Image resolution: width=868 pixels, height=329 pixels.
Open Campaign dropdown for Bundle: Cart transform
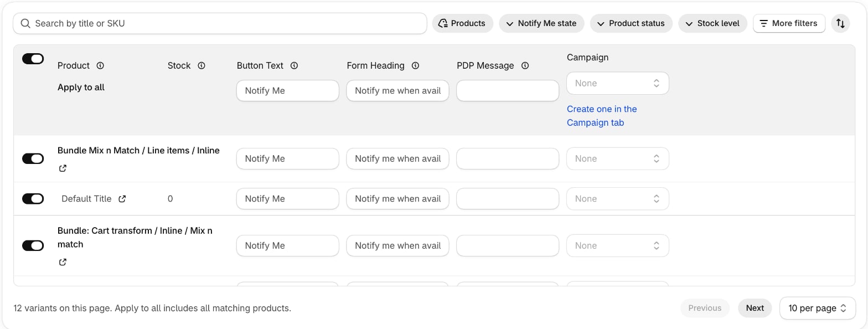618,245
